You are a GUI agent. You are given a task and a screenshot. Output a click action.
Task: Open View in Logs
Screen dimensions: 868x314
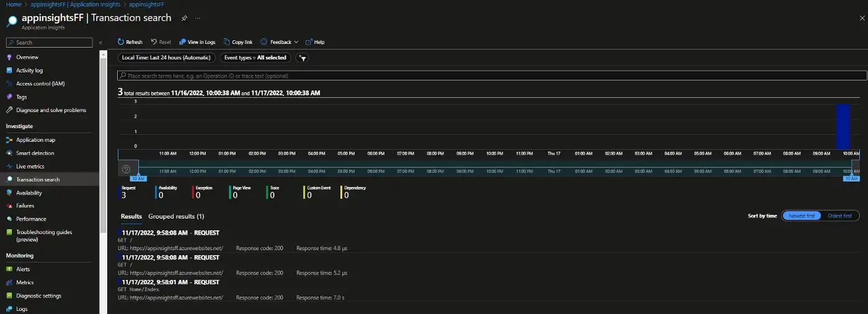197,42
